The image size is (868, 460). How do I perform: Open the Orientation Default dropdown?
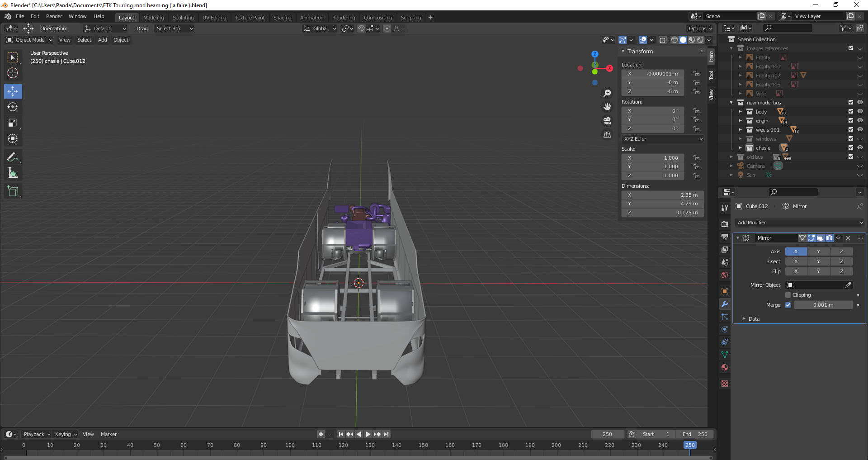(x=105, y=28)
